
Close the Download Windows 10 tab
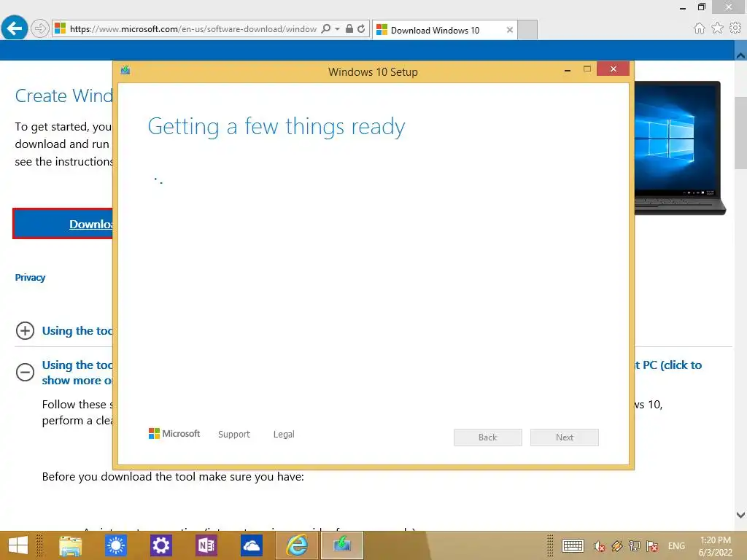(x=510, y=30)
